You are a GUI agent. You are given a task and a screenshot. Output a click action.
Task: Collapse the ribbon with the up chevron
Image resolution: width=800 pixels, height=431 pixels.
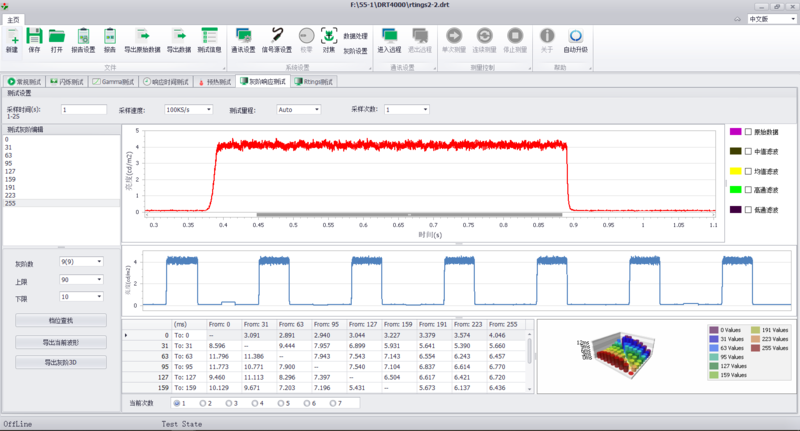737,19
